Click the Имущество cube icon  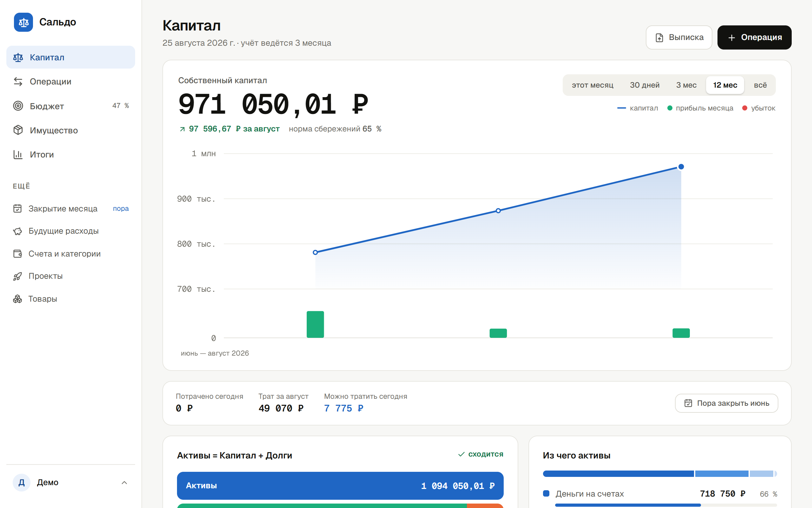click(x=18, y=130)
